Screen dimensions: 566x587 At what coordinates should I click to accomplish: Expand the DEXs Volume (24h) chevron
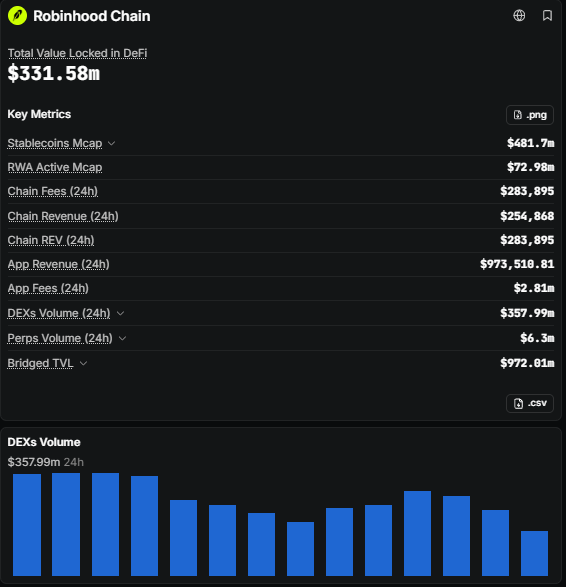(x=120, y=313)
